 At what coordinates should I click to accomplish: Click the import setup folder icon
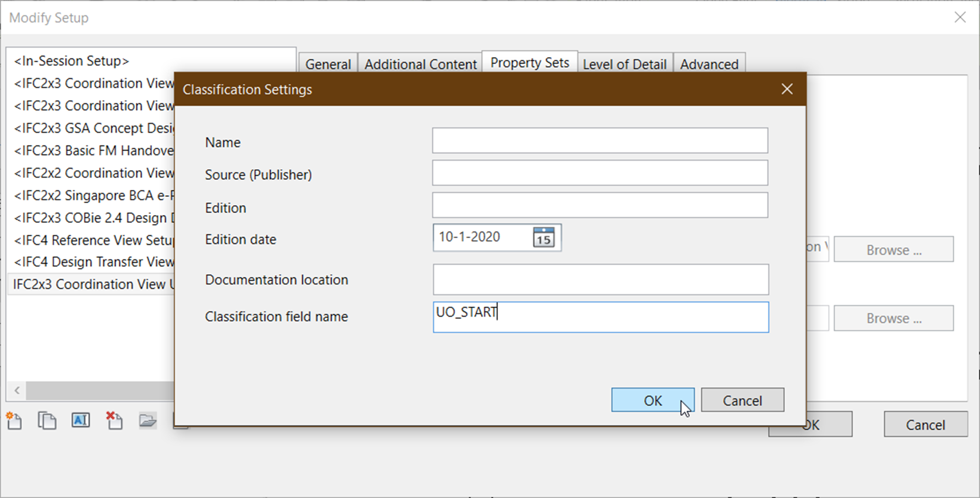148,421
